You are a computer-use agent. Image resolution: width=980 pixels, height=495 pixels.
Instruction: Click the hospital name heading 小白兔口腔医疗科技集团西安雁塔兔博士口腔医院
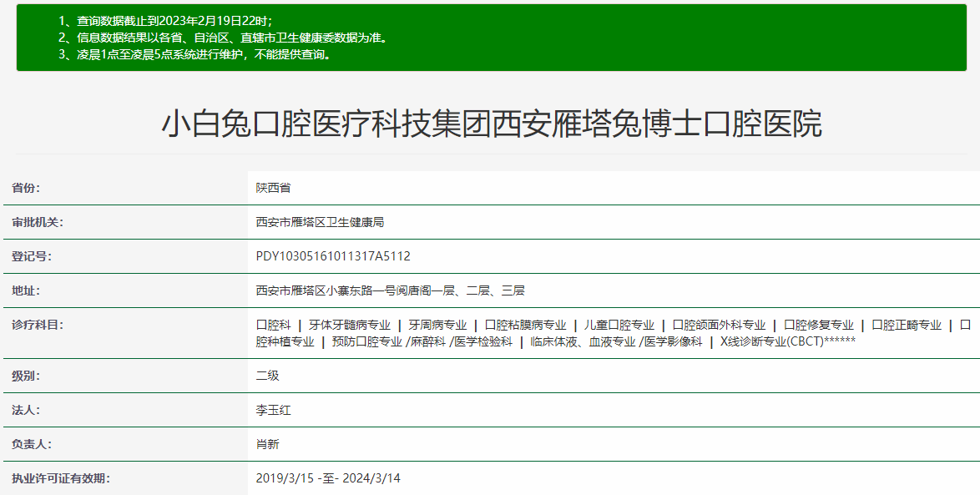pos(491,124)
